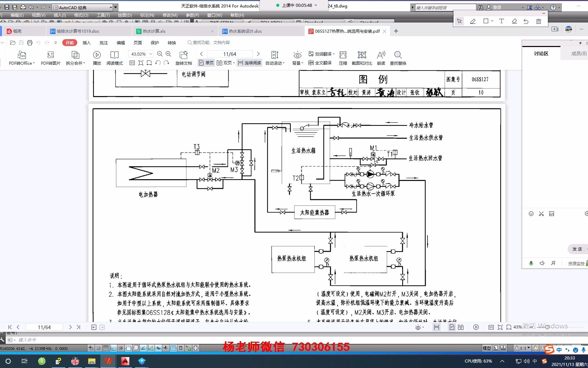
Task: Click the fit page icon in toolbar
Action: tap(141, 63)
